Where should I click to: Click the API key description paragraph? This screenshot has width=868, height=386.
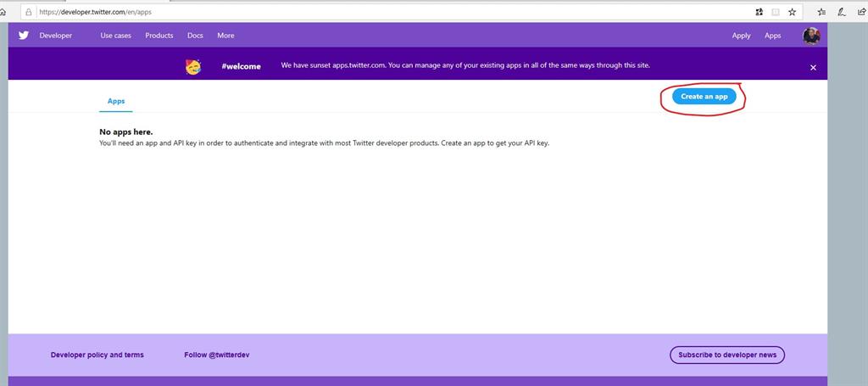click(325, 143)
